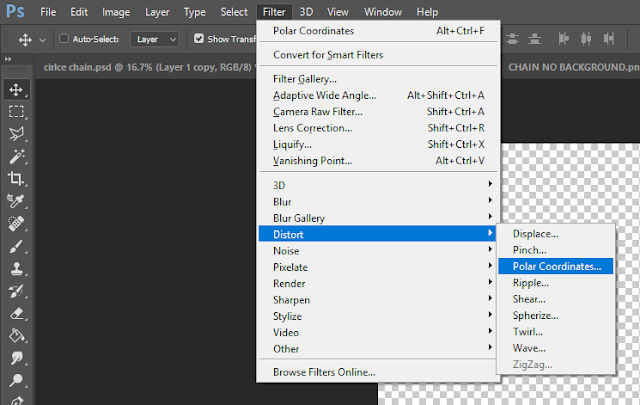The width and height of the screenshot is (640, 405).
Task: Select the Eraser tool
Action: [x=16, y=314]
